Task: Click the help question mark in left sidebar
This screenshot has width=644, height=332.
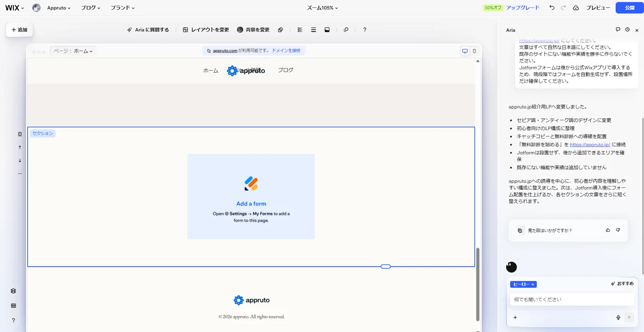Action: coord(13,320)
